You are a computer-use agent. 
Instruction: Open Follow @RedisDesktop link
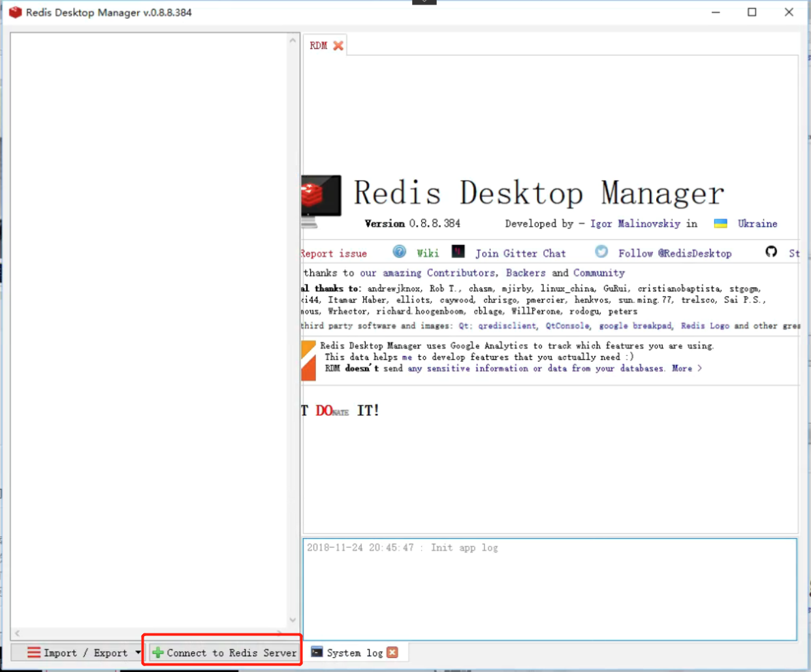pyautogui.click(x=675, y=253)
